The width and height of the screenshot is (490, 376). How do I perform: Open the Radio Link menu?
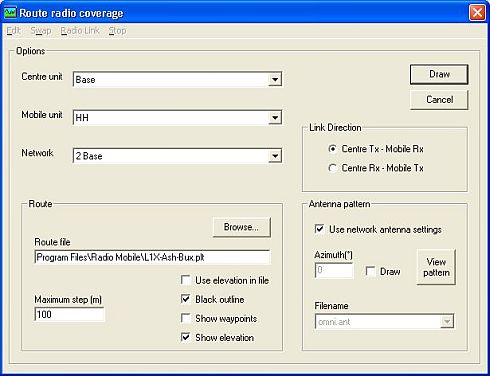click(80, 31)
